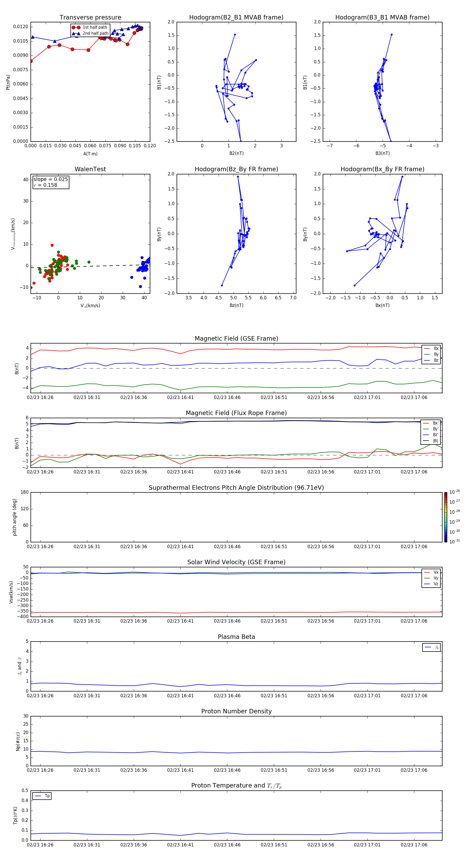Click 'Magnetic Field (Flux Rope Frame)' title

tap(236, 413)
